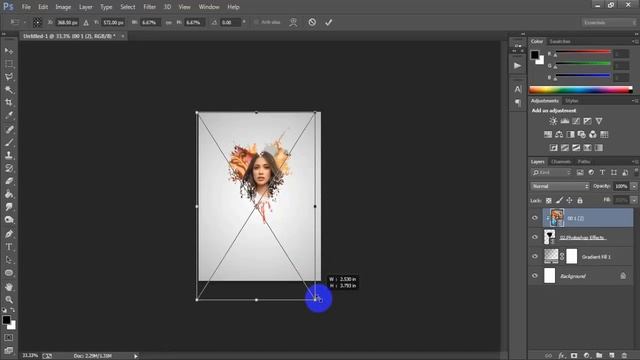
Task: Open the Normal blend mode dropdown
Action: (560, 186)
